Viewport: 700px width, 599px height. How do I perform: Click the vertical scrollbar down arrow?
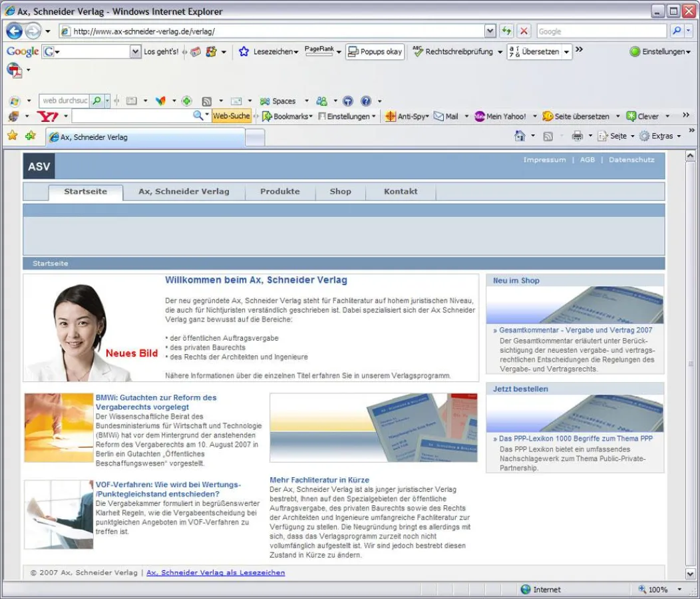tap(691, 574)
